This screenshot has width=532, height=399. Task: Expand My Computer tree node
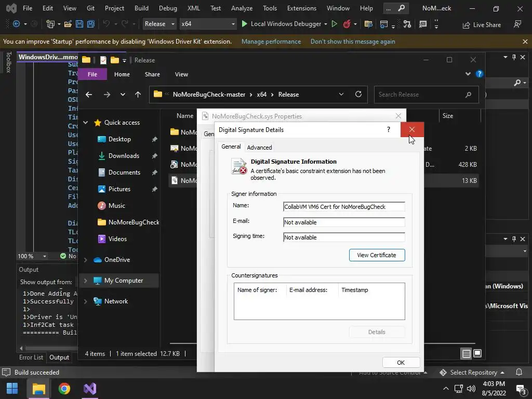click(x=86, y=281)
